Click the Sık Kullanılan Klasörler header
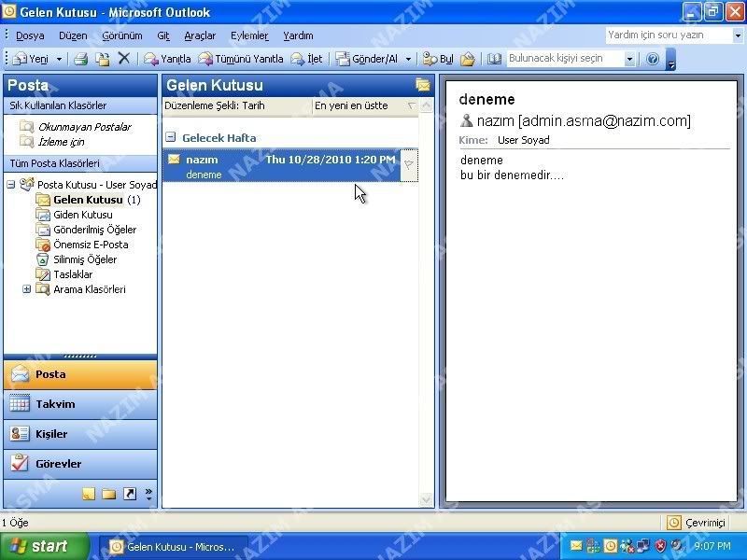The height and width of the screenshot is (560, 747). pyautogui.click(x=80, y=105)
